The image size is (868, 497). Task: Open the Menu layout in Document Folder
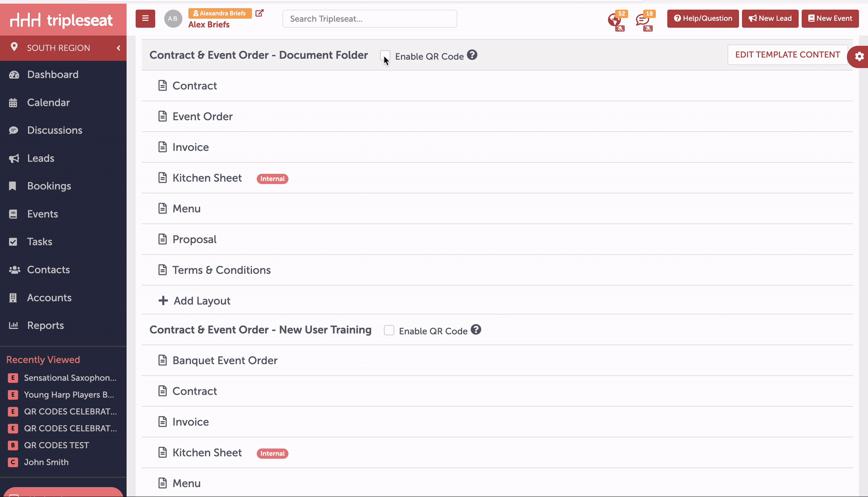[497, 208]
